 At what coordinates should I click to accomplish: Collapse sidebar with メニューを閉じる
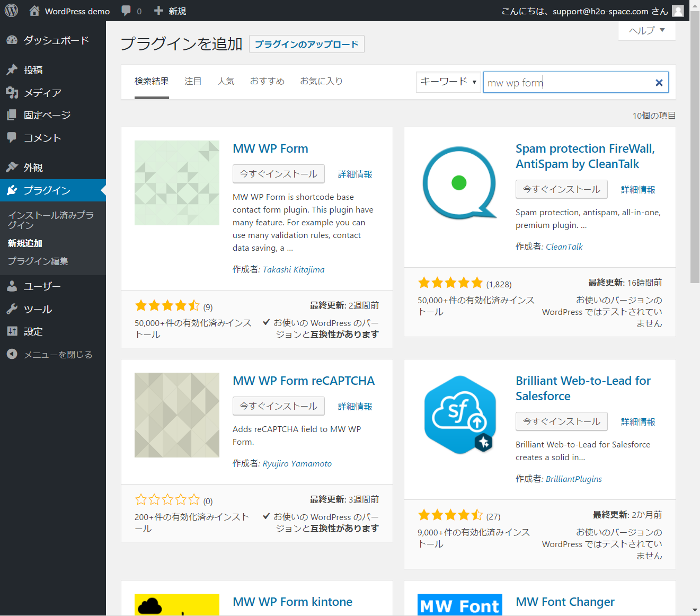(x=58, y=355)
